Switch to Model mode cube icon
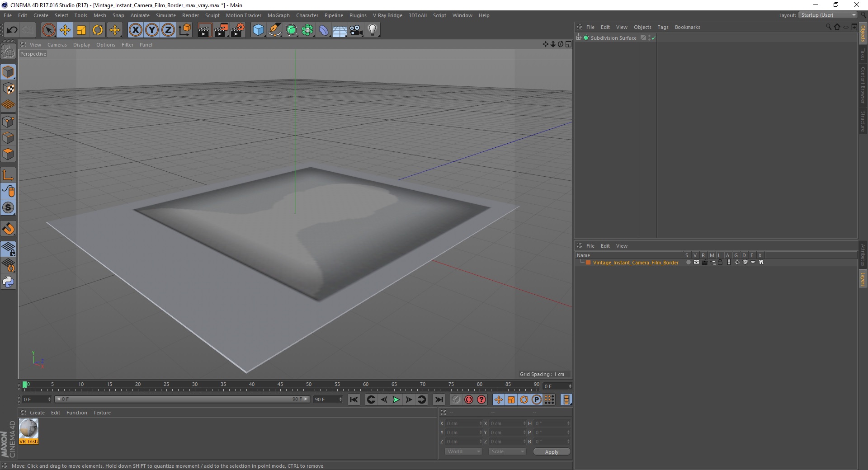This screenshot has height=470, width=868. click(x=8, y=72)
